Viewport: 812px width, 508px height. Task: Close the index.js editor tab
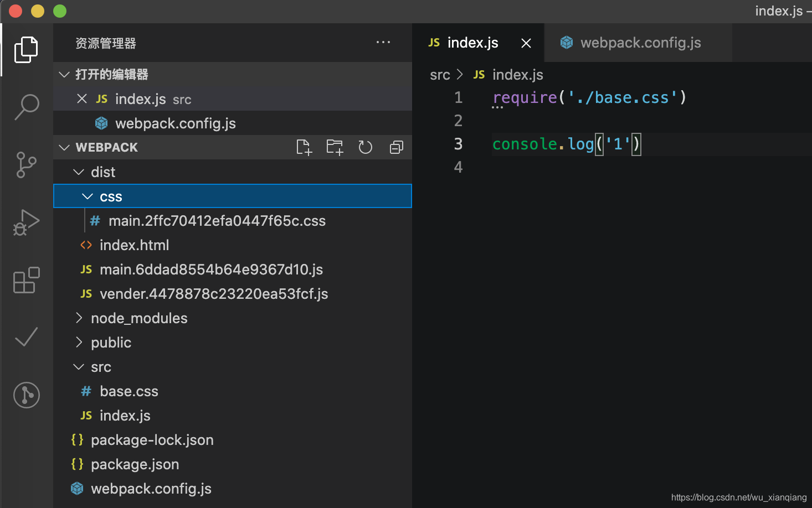pos(526,43)
